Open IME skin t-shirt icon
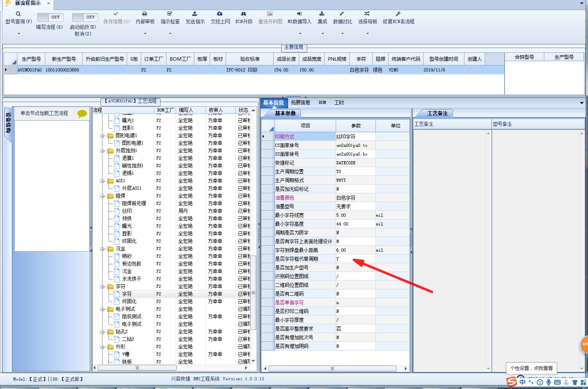 pyautogui.click(x=574, y=382)
